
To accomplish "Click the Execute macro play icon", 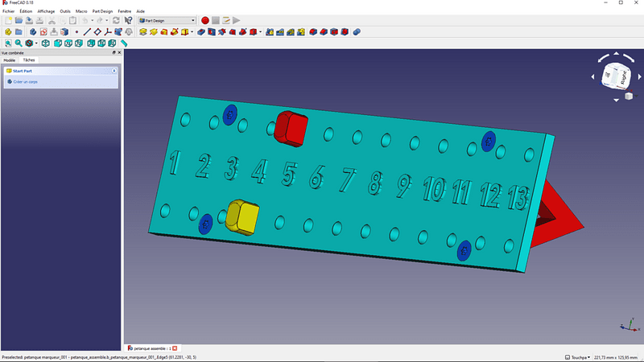I will (237, 21).
